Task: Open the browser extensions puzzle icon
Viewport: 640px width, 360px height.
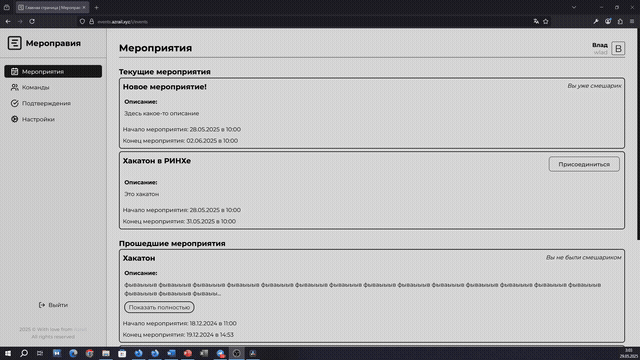Action: [620, 21]
